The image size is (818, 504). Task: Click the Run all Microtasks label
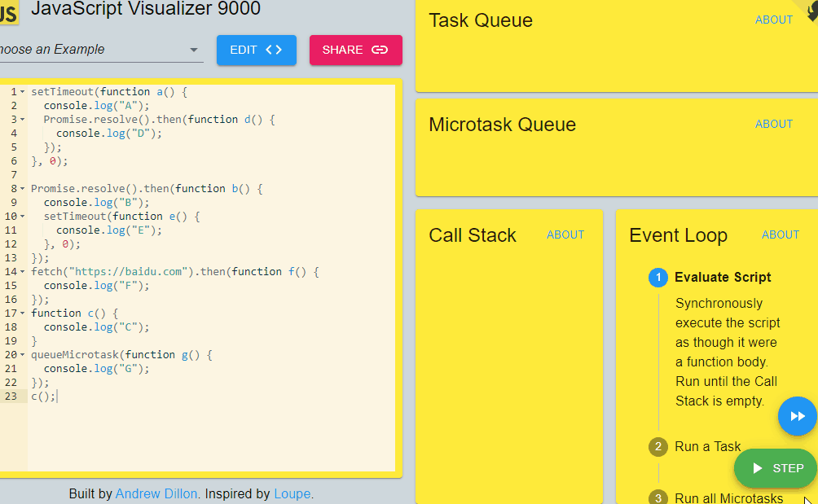729,497
